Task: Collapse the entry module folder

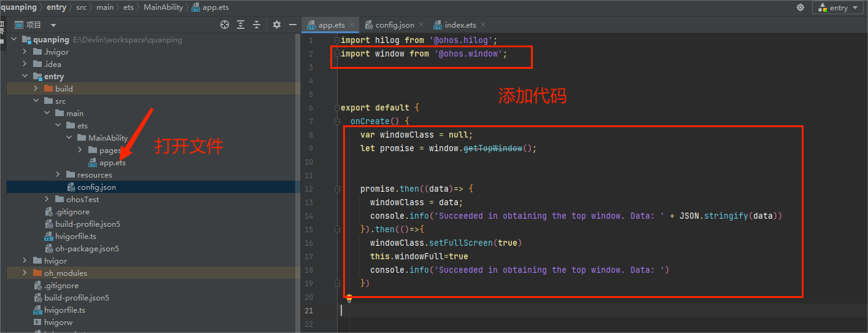Action: point(25,76)
